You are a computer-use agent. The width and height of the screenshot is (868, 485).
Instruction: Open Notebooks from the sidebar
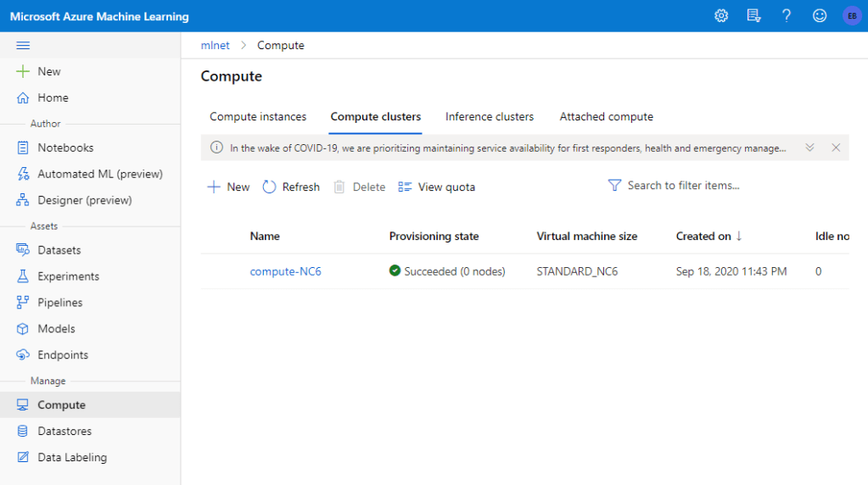(x=65, y=148)
